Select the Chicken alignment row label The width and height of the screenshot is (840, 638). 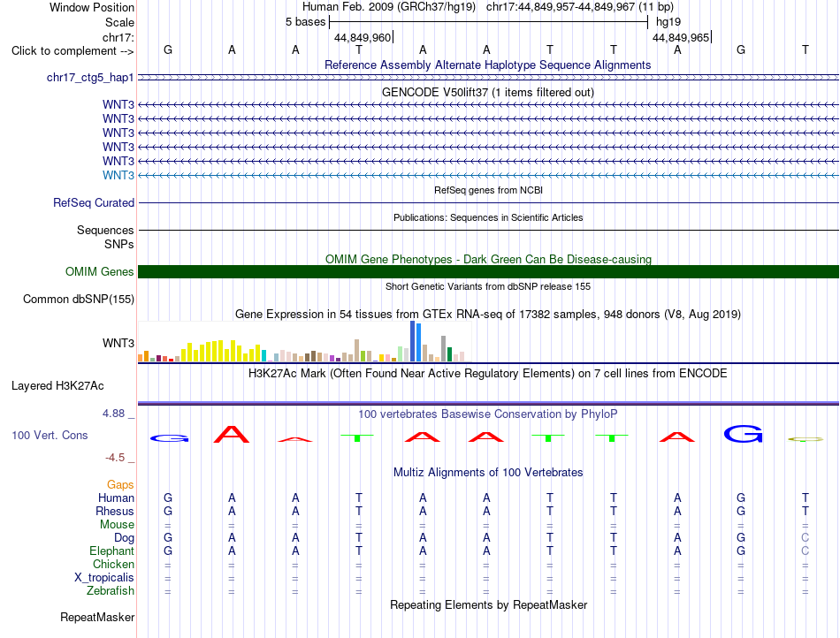[113, 564]
